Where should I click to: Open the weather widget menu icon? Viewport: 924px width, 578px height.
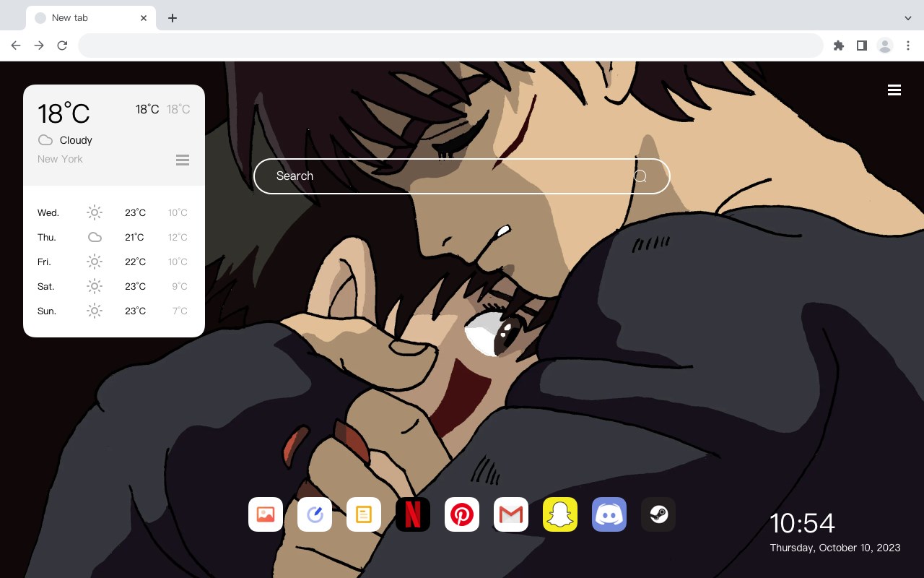[183, 160]
